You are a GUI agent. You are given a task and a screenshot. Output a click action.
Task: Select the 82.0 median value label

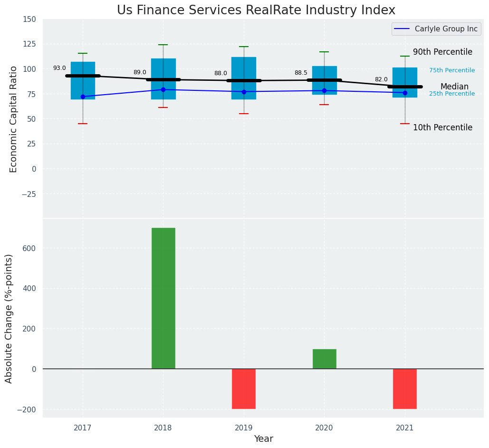point(381,80)
